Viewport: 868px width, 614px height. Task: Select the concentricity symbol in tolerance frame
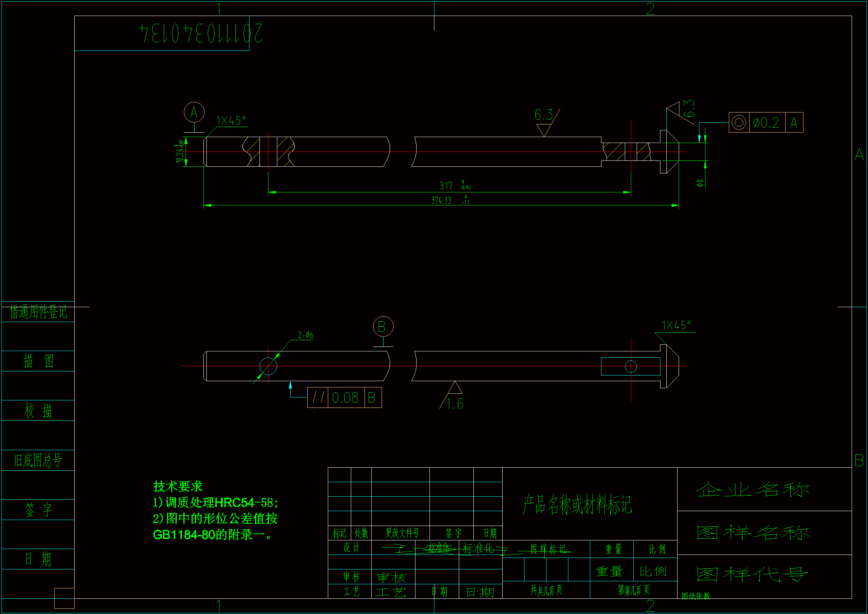click(738, 123)
